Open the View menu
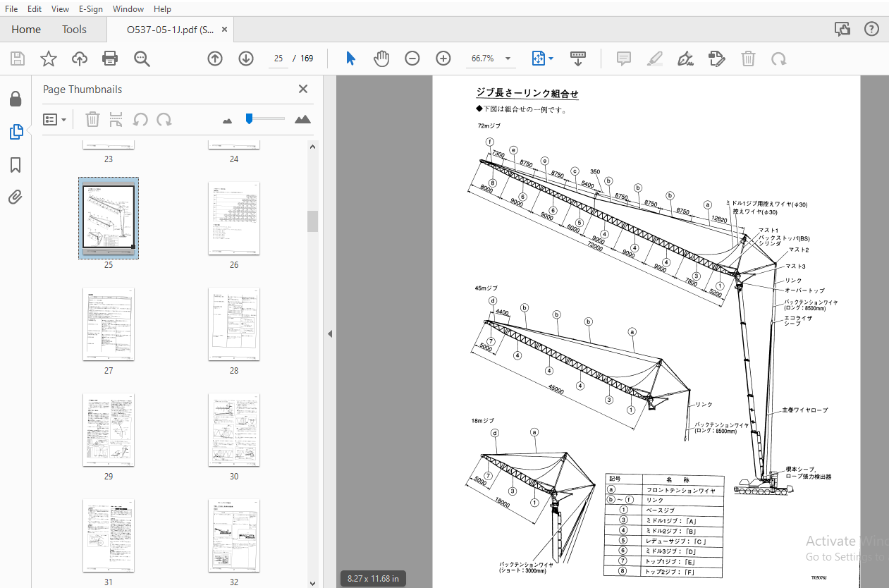The width and height of the screenshot is (889, 588). tap(61, 9)
